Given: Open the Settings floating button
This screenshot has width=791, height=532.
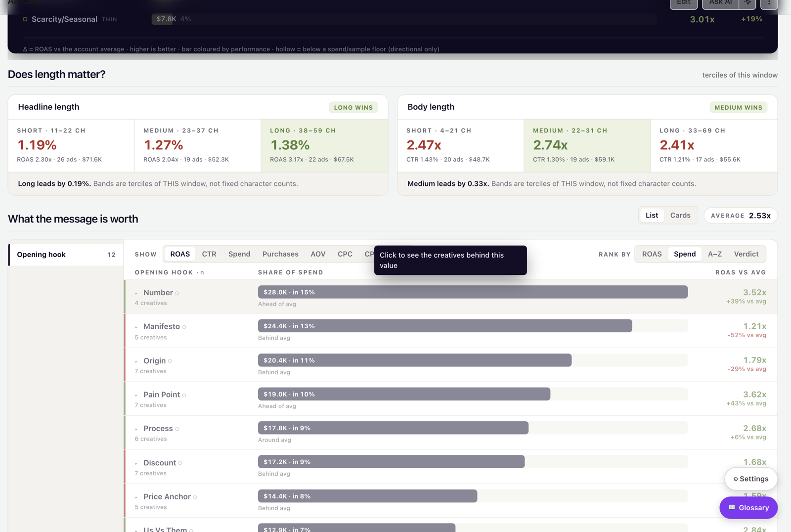Looking at the screenshot, I should (x=750, y=479).
